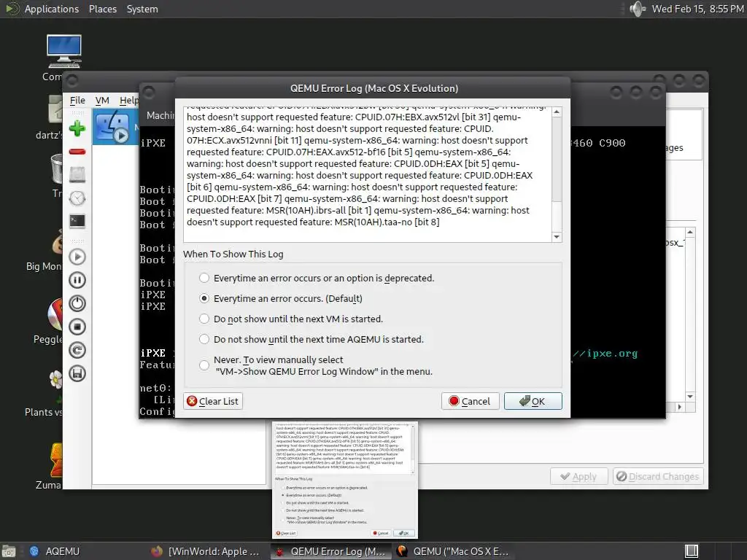Click the drive icon in AQEMU toolbar
This screenshot has height=560, width=747.
click(77, 175)
